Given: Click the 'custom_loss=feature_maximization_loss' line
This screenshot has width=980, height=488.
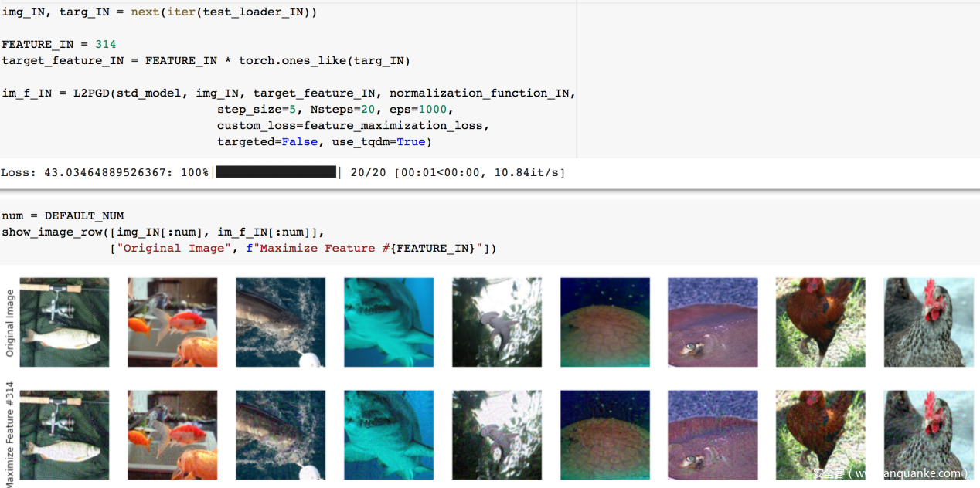Looking at the screenshot, I should coord(353,126).
